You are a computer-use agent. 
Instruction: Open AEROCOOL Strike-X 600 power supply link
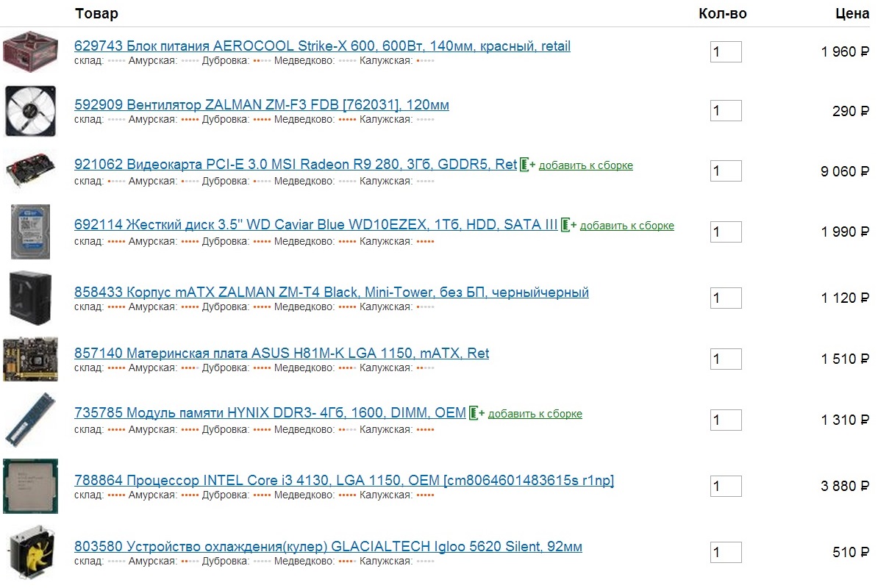coord(322,46)
